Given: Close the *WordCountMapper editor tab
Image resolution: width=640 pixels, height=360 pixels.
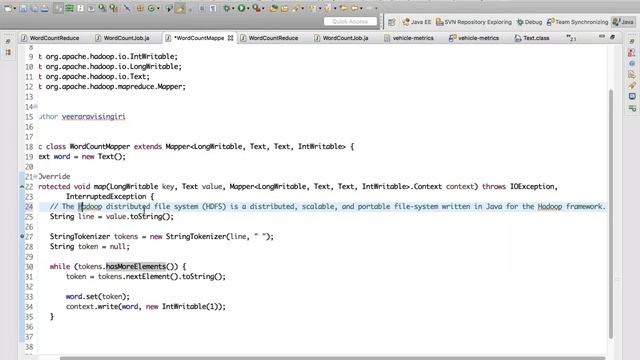Looking at the screenshot, I should coord(231,38).
